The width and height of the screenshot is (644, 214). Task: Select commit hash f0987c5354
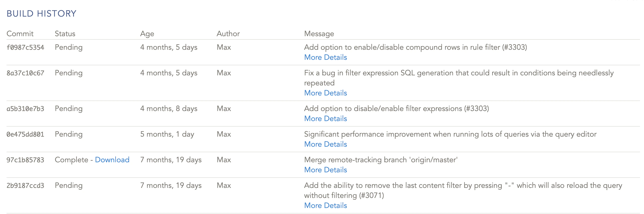25,47
